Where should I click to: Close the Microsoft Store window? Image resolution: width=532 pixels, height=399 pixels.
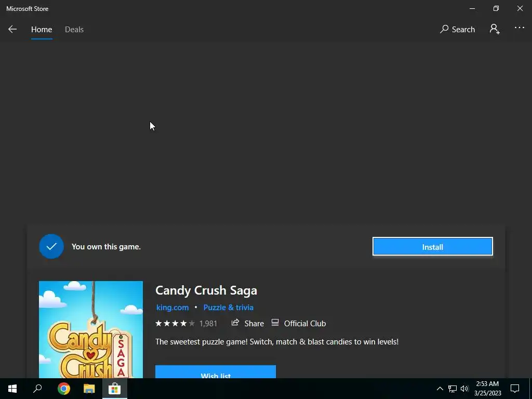point(520,8)
